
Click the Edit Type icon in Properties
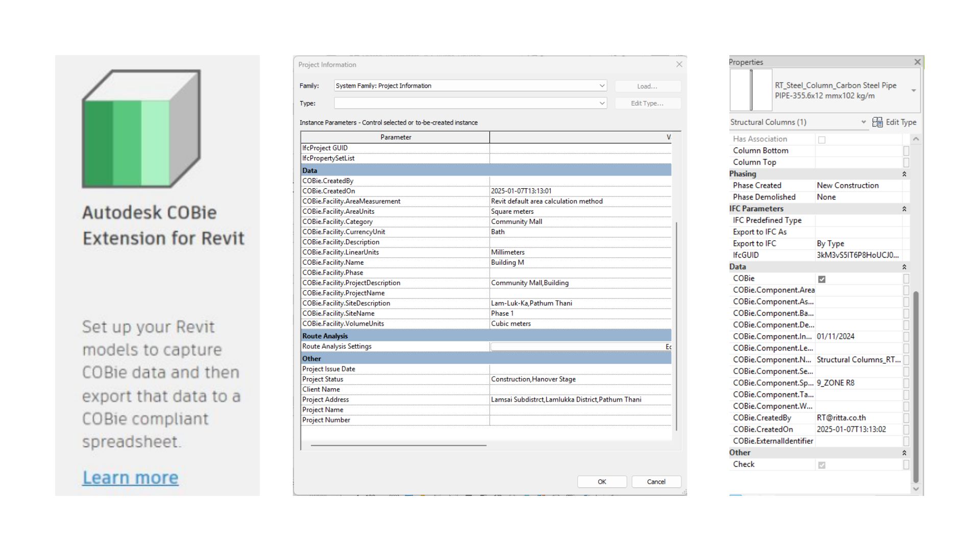click(x=877, y=122)
